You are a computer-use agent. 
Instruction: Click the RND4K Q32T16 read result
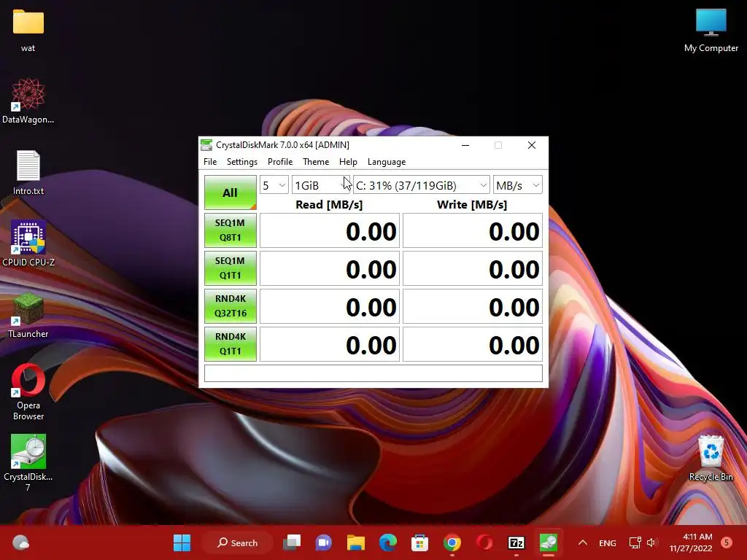pos(330,306)
